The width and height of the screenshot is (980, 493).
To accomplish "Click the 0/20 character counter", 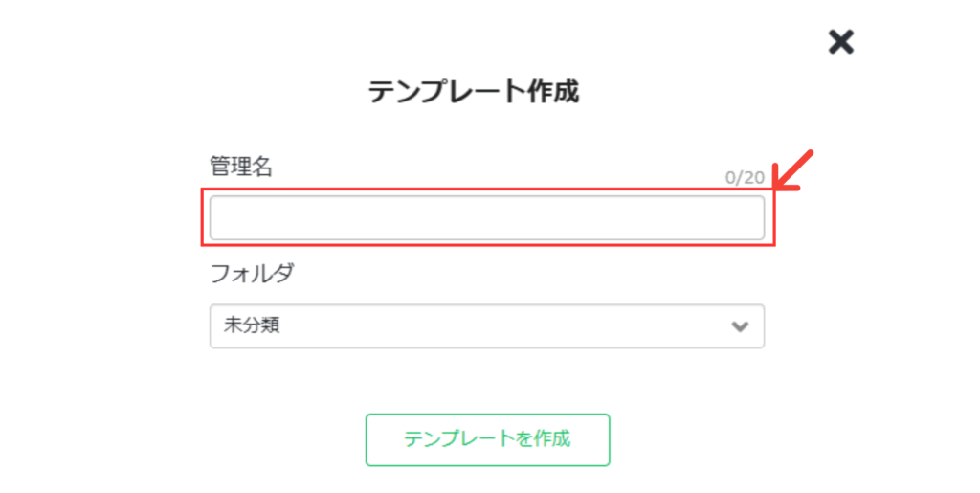I will (745, 177).
